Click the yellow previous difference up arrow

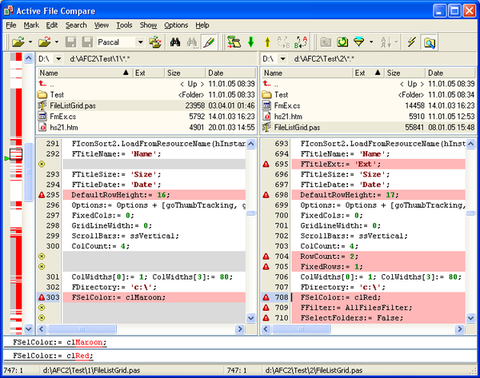click(x=267, y=42)
